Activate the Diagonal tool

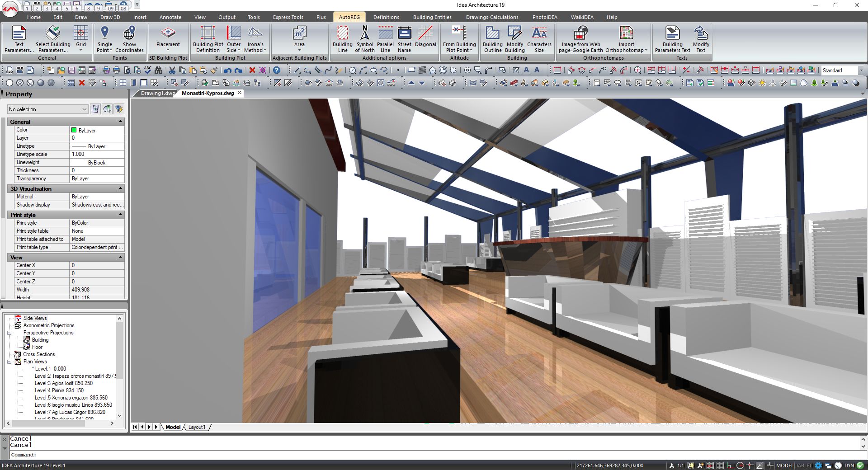(425, 38)
